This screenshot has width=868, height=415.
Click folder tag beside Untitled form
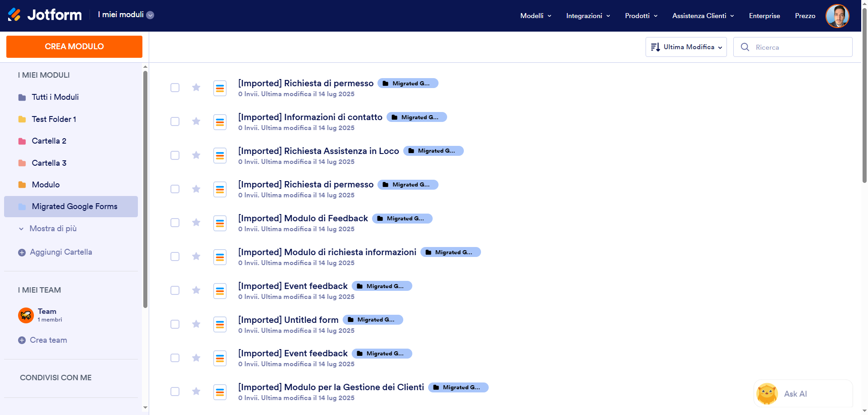pyautogui.click(x=373, y=320)
